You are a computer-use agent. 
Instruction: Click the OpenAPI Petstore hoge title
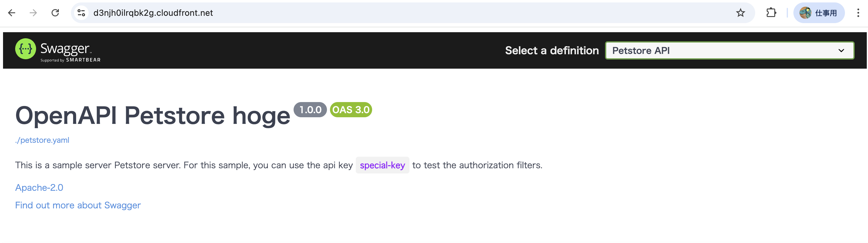(x=153, y=115)
